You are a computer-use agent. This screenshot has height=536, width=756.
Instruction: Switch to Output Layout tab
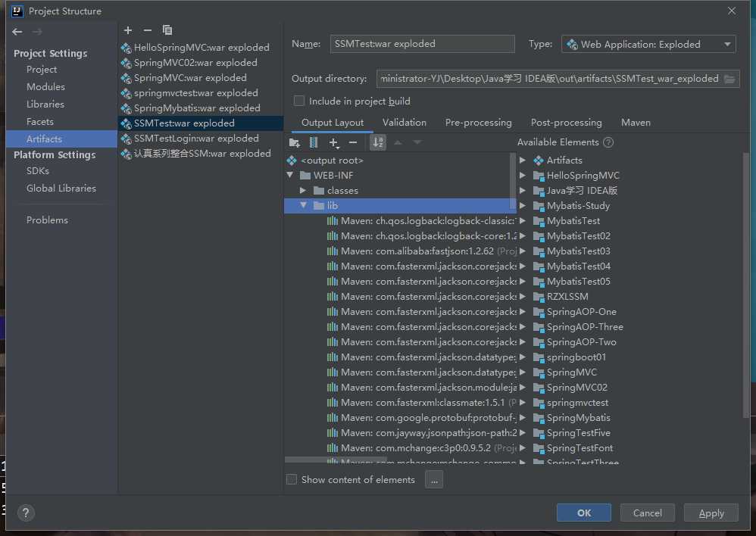pos(333,123)
